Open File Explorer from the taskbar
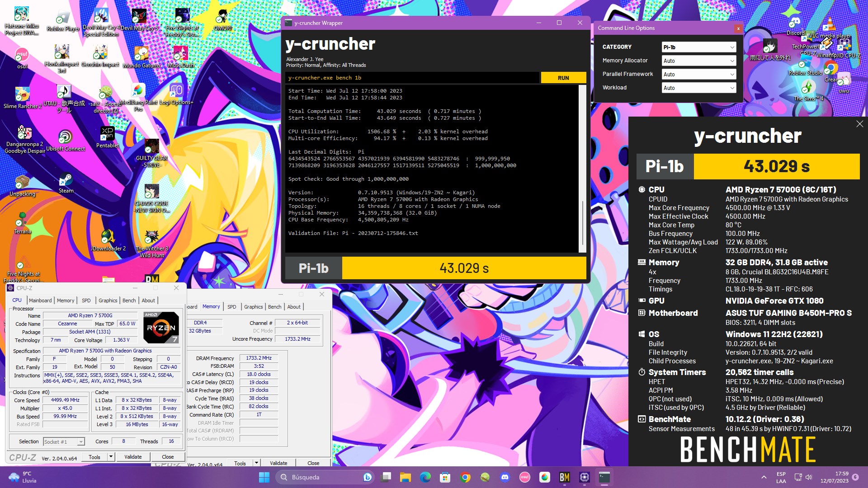The width and height of the screenshot is (868, 488). click(405, 477)
